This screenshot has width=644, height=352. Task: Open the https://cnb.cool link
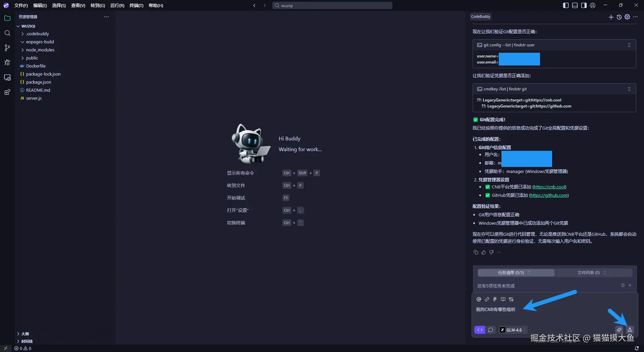[549, 187]
